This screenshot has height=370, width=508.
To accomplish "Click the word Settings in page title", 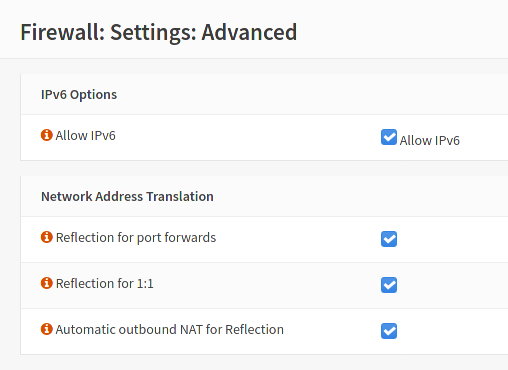I will coord(153,33).
